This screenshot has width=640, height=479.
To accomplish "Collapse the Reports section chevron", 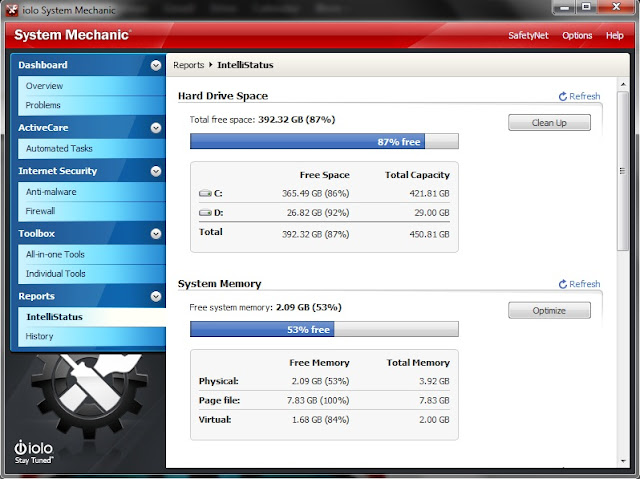I will coord(156,297).
